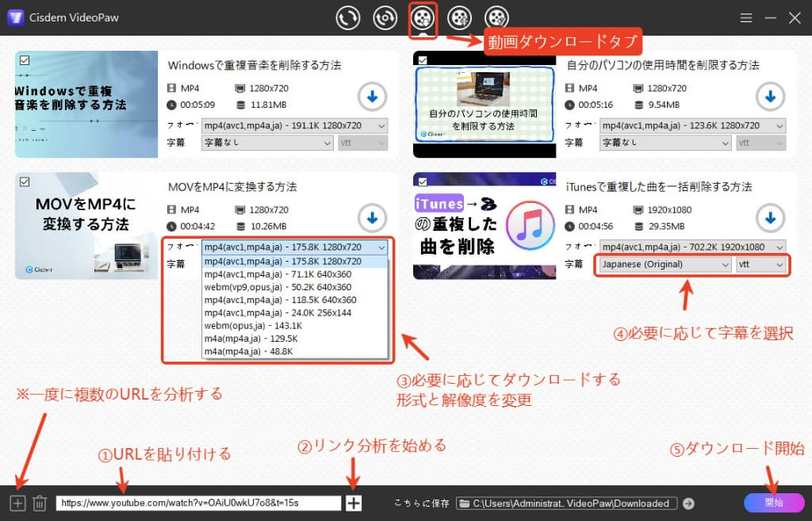Download the Windows重複音楽 video with arrow icon
812x521 pixels.
tap(371, 96)
